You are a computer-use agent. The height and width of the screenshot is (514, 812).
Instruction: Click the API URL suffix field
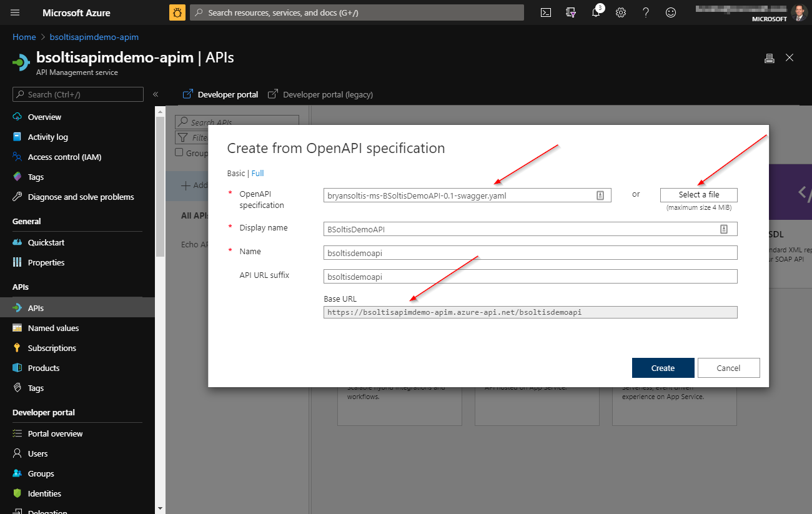[530, 276]
